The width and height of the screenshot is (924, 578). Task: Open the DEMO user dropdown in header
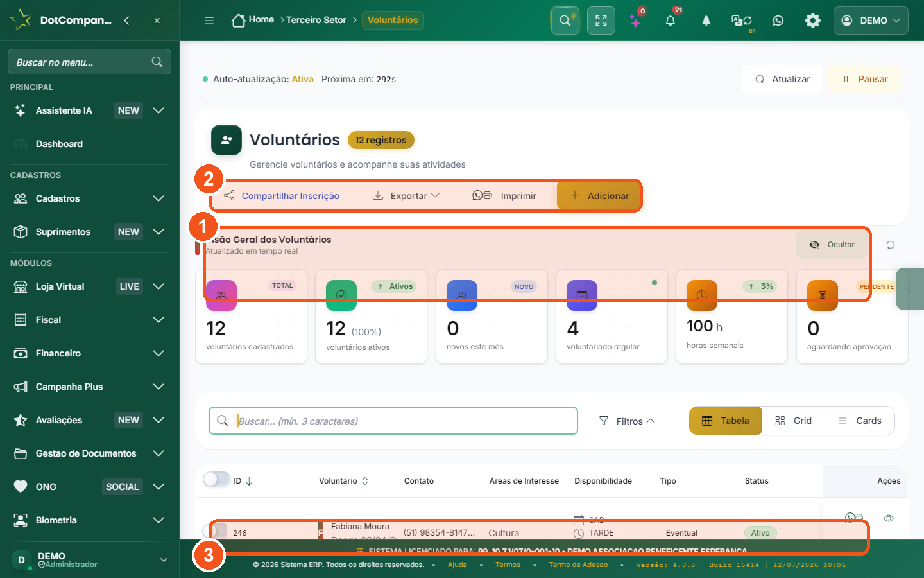[x=871, y=21]
